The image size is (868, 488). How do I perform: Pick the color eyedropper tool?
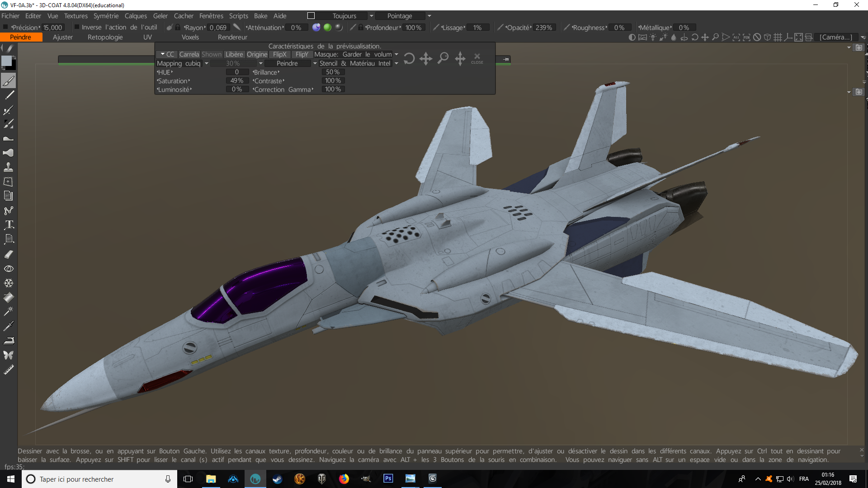[x=9, y=326]
